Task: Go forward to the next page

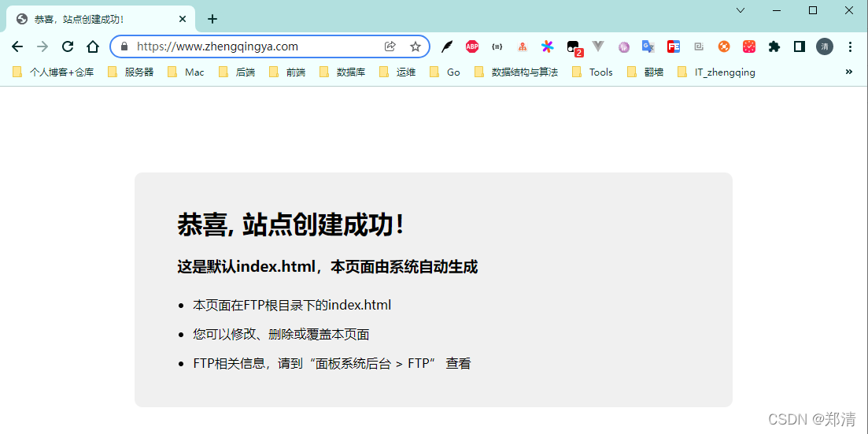Action: tap(42, 46)
